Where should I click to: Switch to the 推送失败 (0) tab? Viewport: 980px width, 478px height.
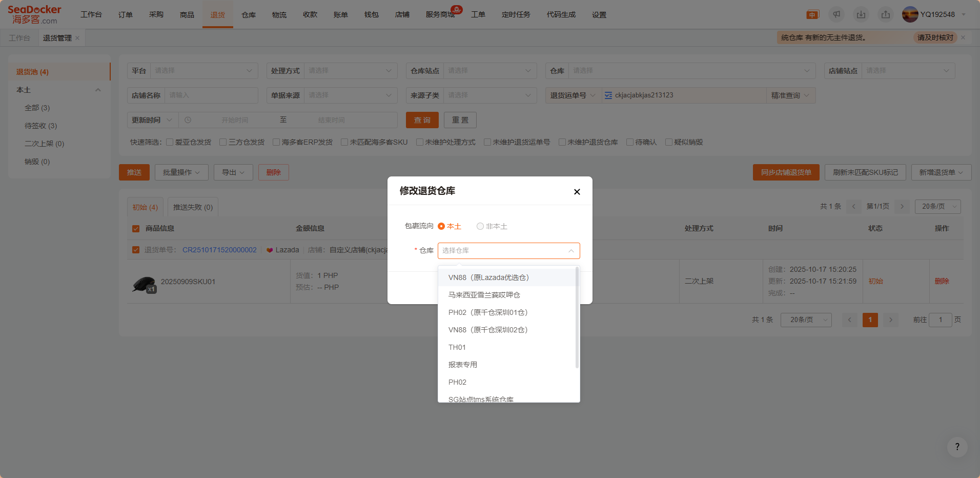(193, 207)
